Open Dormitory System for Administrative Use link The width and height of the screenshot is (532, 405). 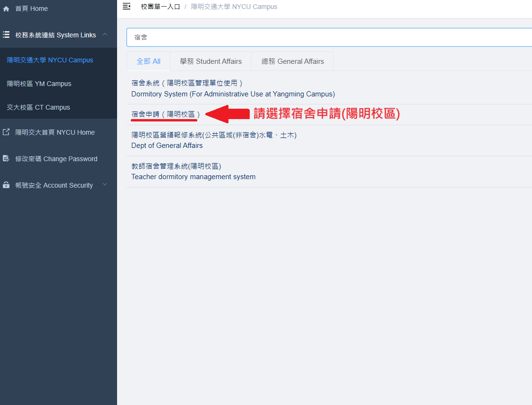(233, 94)
